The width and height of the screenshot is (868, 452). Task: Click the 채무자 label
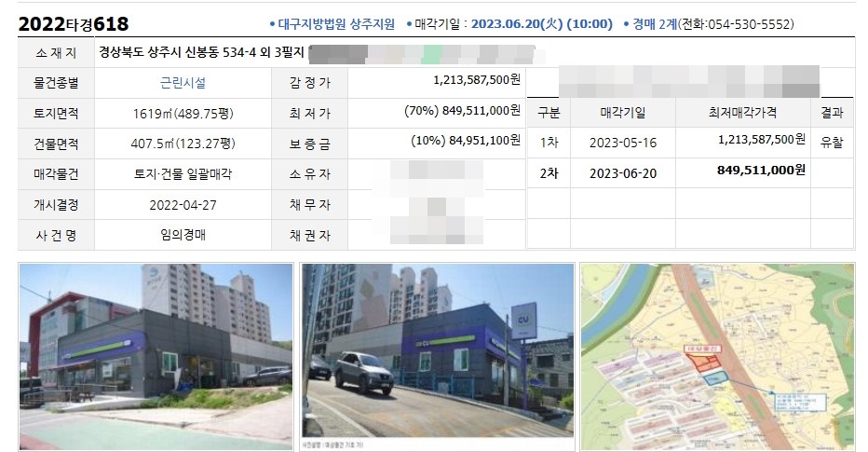(x=309, y=205)
